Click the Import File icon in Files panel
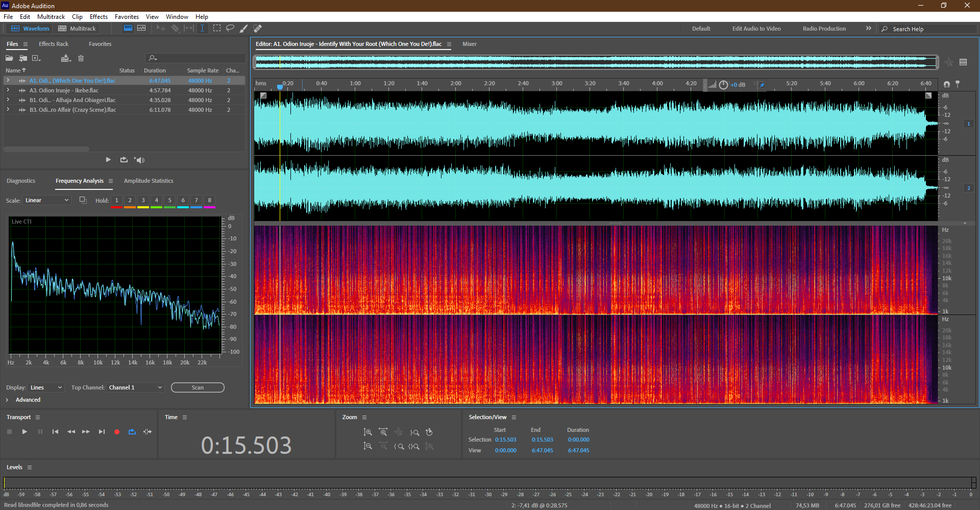This screenshot has height=510, width=980. [23, 58]
